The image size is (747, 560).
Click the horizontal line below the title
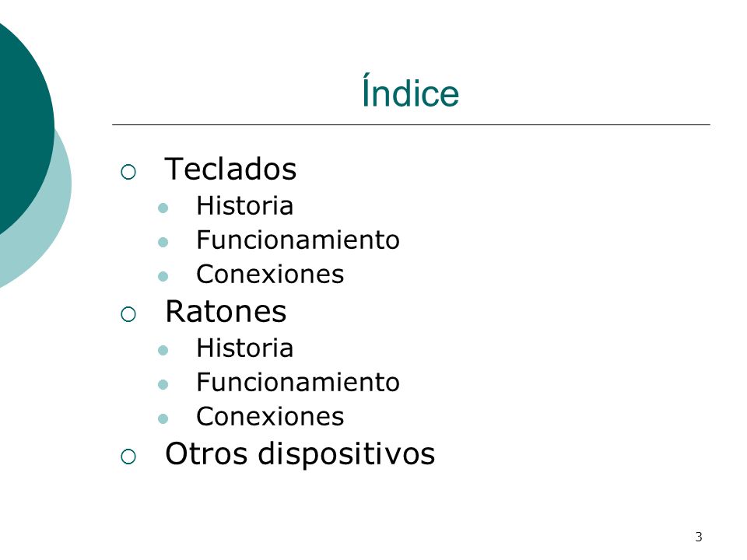[x=411, y=124]
